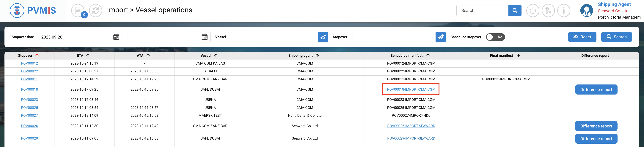Open Difference report for POV00026

click(x=596, y=126)
